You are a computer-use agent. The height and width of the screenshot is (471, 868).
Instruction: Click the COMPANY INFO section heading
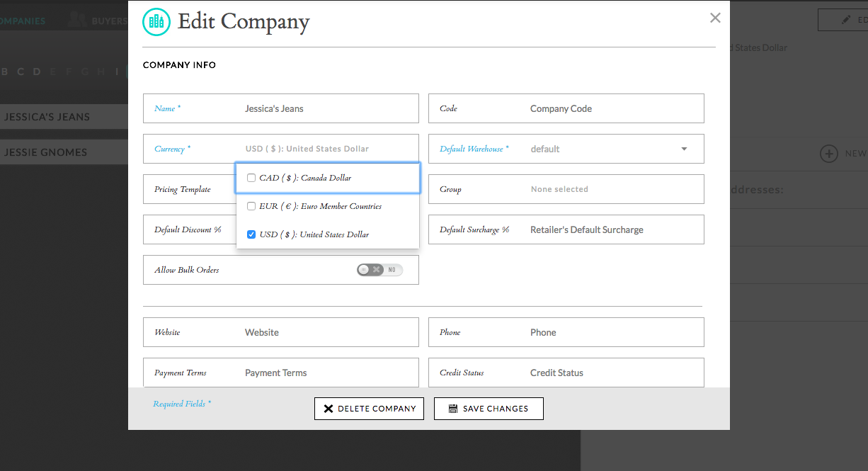tap(179, 65)
